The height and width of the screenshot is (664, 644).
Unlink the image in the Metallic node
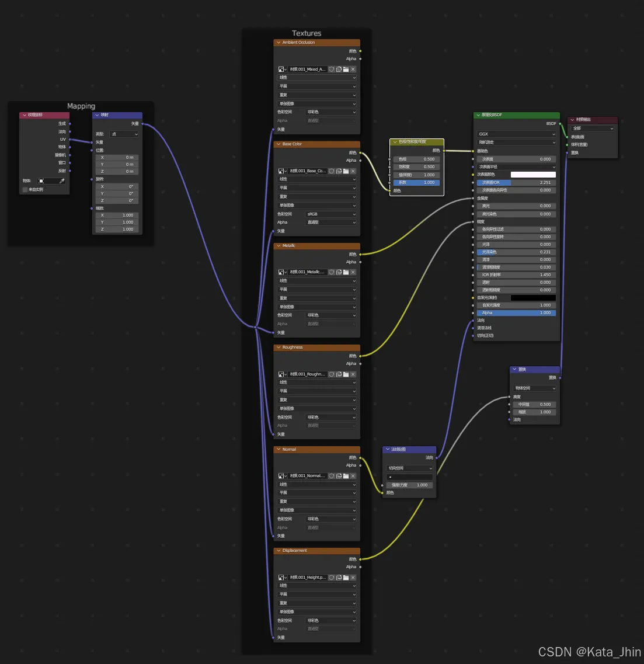(x=353, y=272)
